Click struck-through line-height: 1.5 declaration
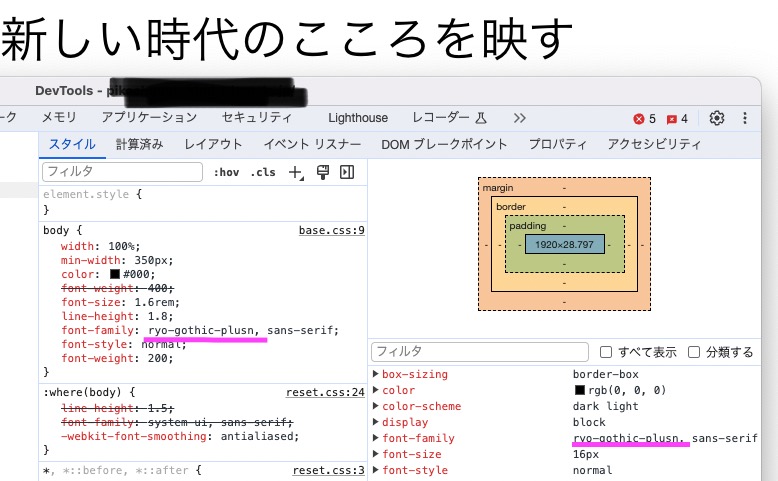 pos(117,408)
